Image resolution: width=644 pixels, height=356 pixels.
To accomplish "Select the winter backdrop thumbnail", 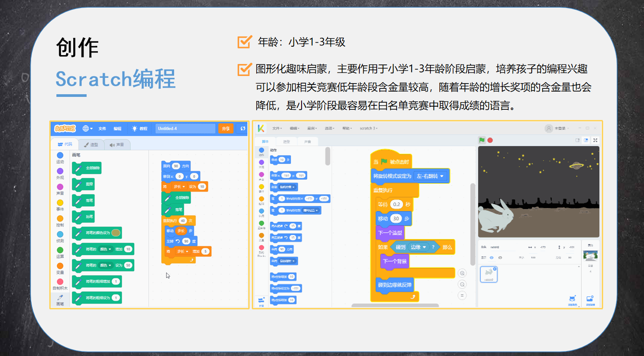I will pos(590,256).
